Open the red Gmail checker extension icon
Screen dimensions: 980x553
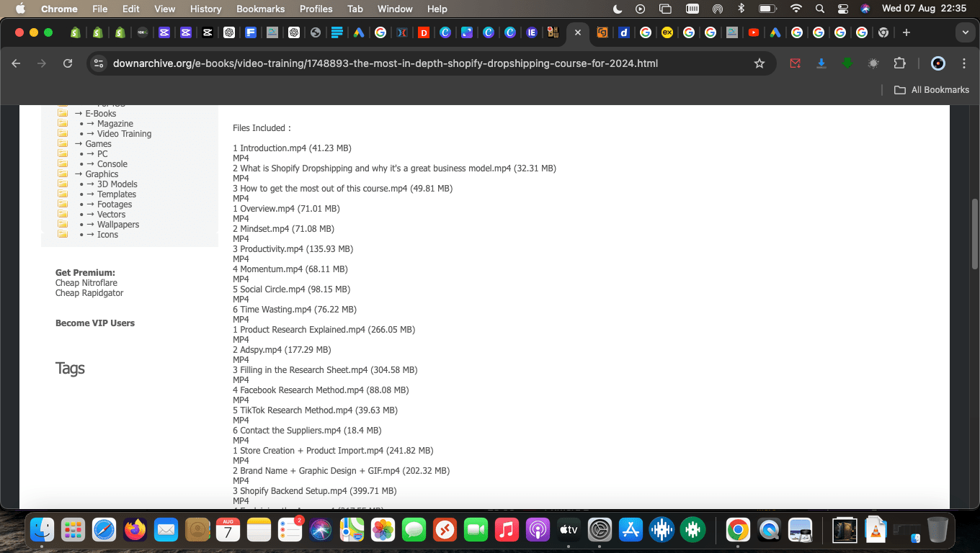click(x=795, y=63)
